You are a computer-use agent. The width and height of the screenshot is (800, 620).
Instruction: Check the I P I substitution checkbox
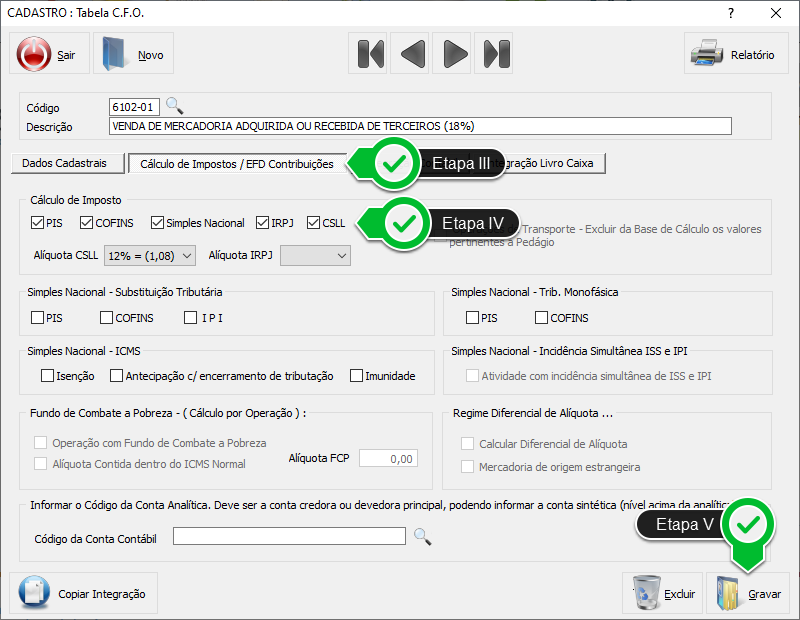(x=191, y=318)
